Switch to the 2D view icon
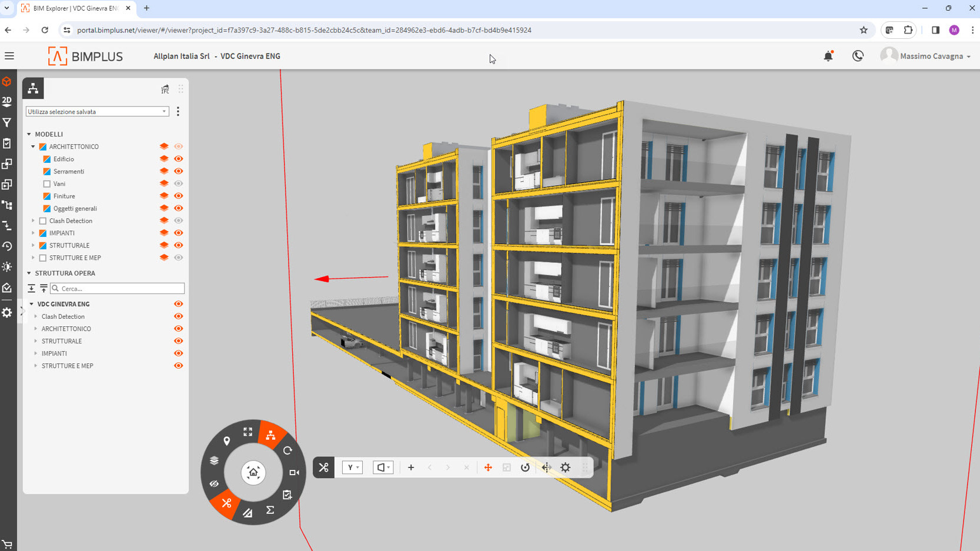The width and height of the screenshot is (980, 551). tap(7, 101)
